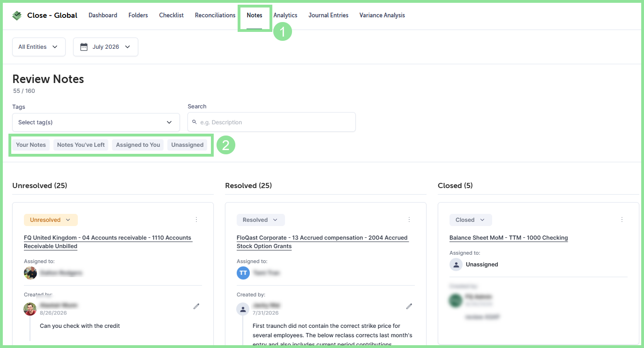Switch to the Reconciliations tab
The height and width of the screenshot is (348, 644).
coord(215,15)
